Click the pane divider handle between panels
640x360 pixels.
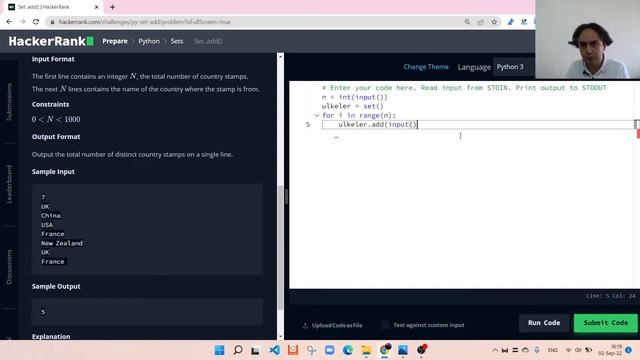[x=286, y=196]
